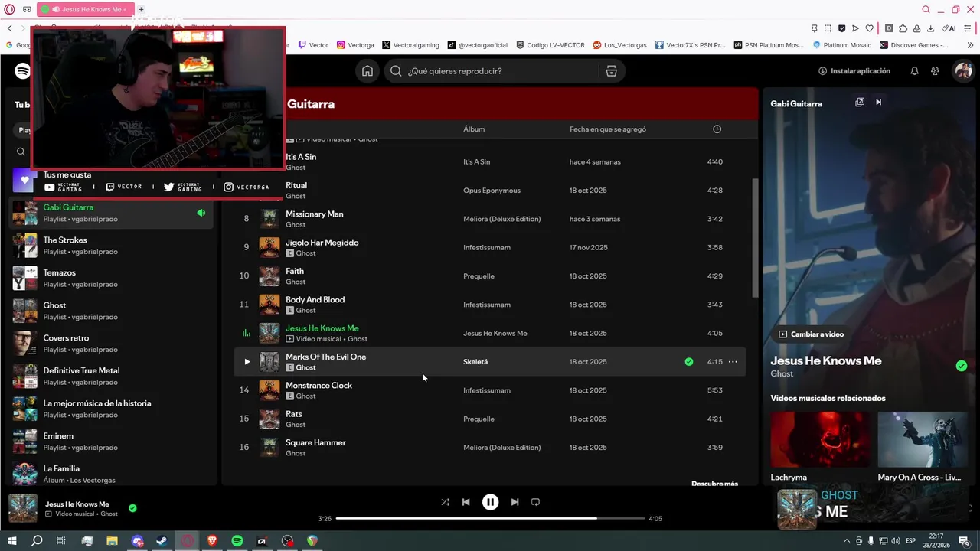980x551 pixels.
Task: Seek in the song progress bar
Action: pos(490,518)
